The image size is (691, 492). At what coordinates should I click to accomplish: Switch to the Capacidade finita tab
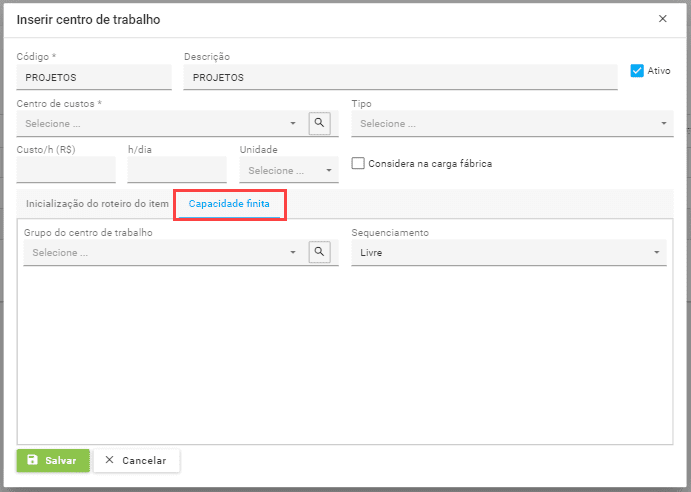(230, 204)
